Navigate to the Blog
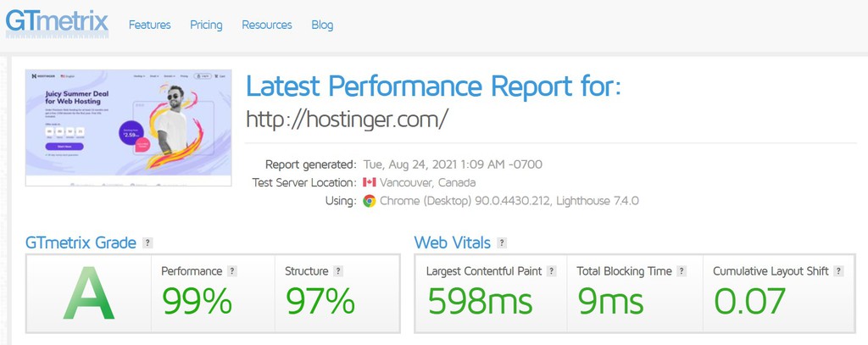Viewport: 868px width, 345px height. (x=322, y=25)
